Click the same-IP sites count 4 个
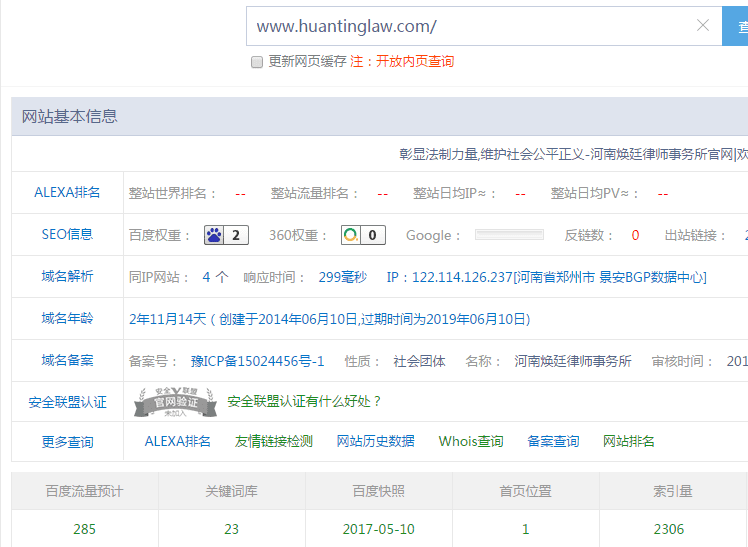The image size is (748, 547). coord(215,277)
